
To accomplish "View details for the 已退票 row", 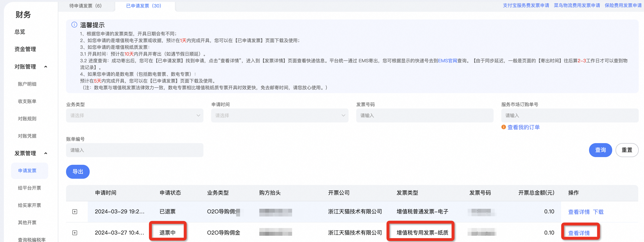I will click(579, 212).
